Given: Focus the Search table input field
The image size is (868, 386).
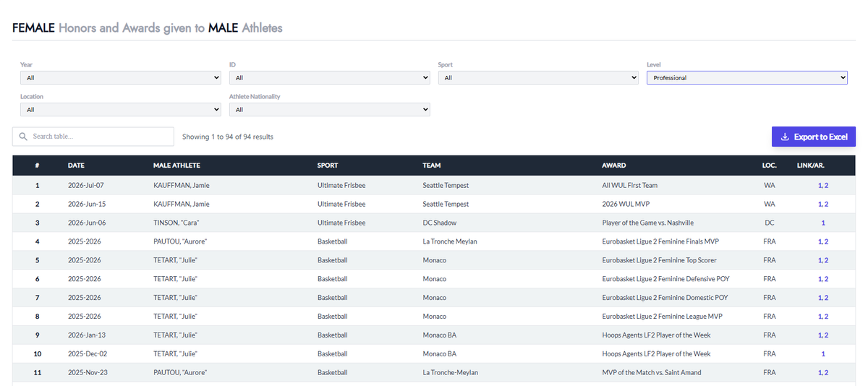Looking at the screenshot, I should (x=93, y=137).
